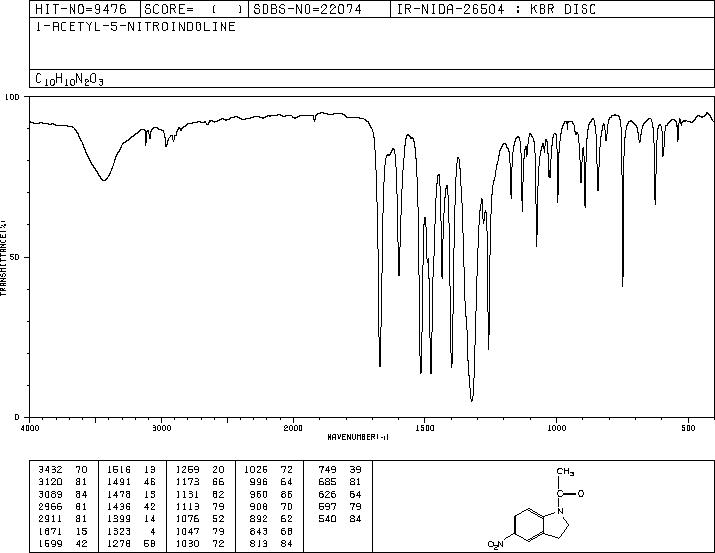Click the carbonyl peak near 1671 wavenumber
The image size is (715, 553).
[380, 365]
